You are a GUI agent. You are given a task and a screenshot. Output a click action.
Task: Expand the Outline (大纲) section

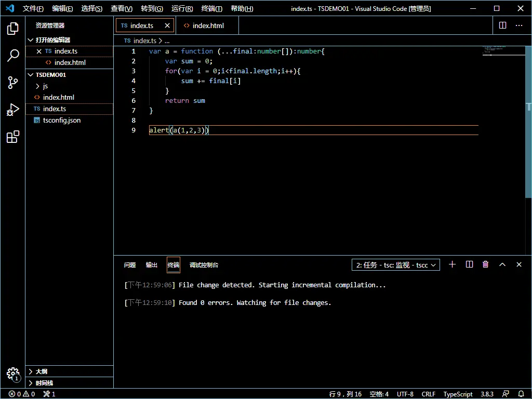pyautogui.click(x=70, y=371)
